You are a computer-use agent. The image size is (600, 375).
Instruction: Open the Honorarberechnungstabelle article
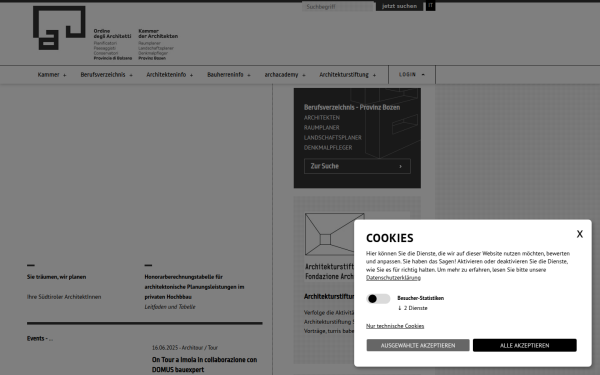point(194,287)
